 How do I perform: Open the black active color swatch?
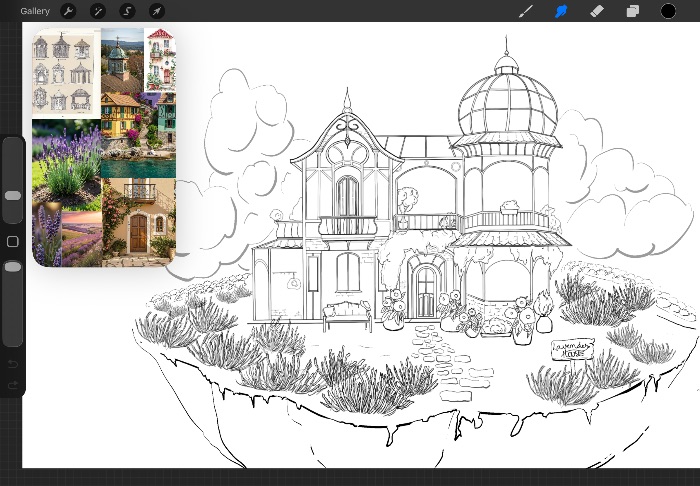click(668, 11)
